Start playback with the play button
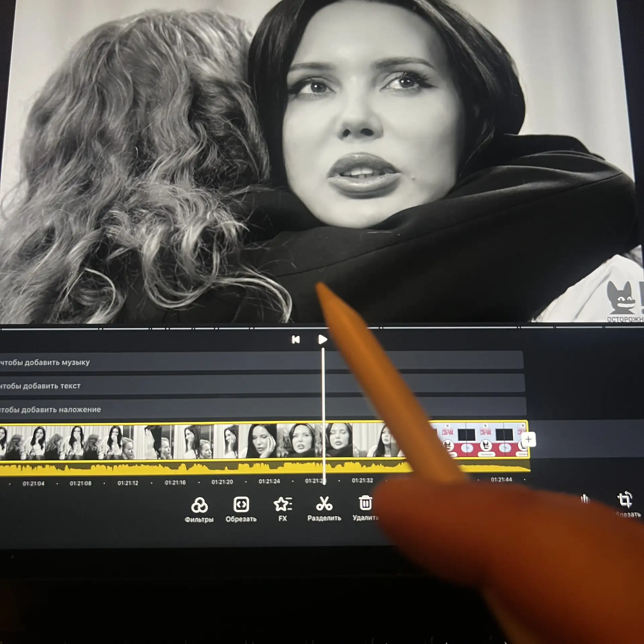This screenshot has width=644, height=644. click(x=322, y=339)
